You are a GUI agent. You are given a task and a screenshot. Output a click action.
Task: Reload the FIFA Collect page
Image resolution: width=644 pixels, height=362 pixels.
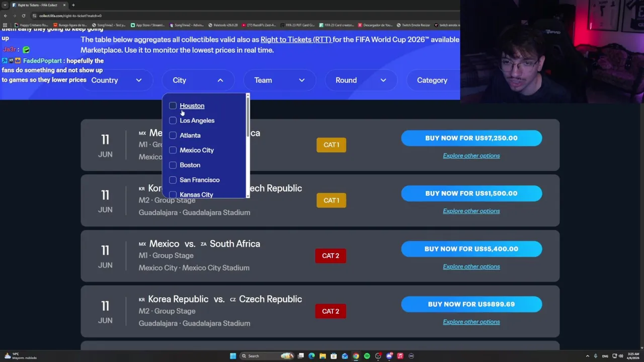(x=23, y=16)
